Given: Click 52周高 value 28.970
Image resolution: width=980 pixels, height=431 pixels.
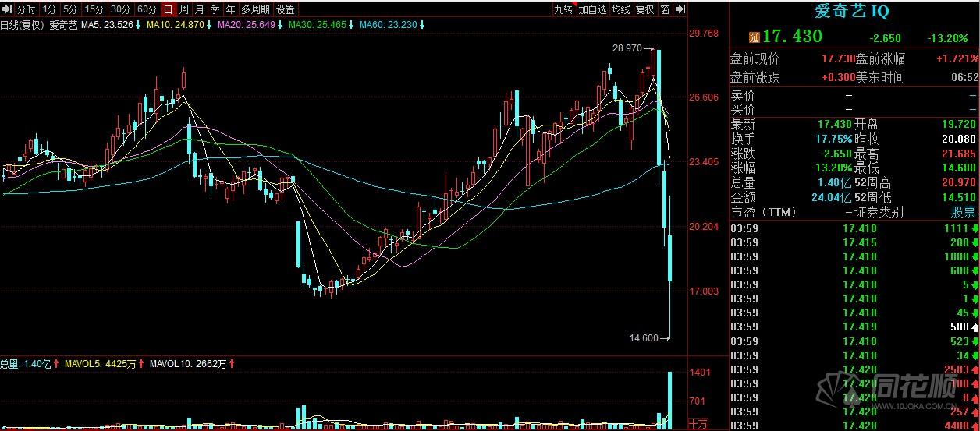Looking at the screenshot, I should [959, 182].
